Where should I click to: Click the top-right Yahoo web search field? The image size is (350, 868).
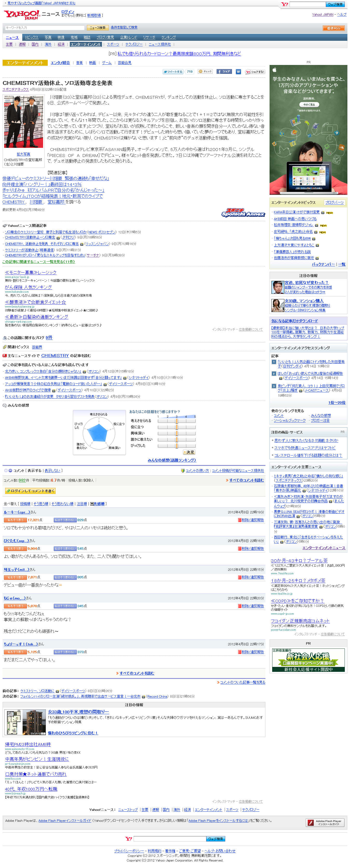coord(308,4)
